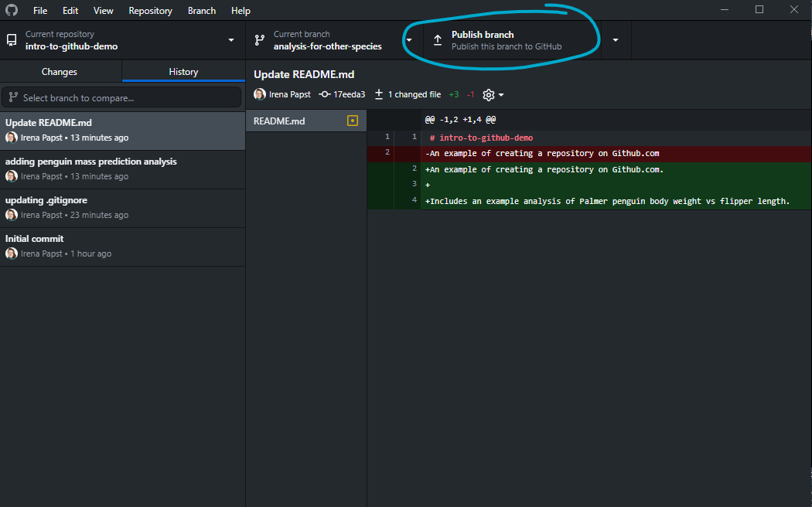
Task: Click the commit hash 17eeda3
Action: pyautogui.click(x=348, y=94)
